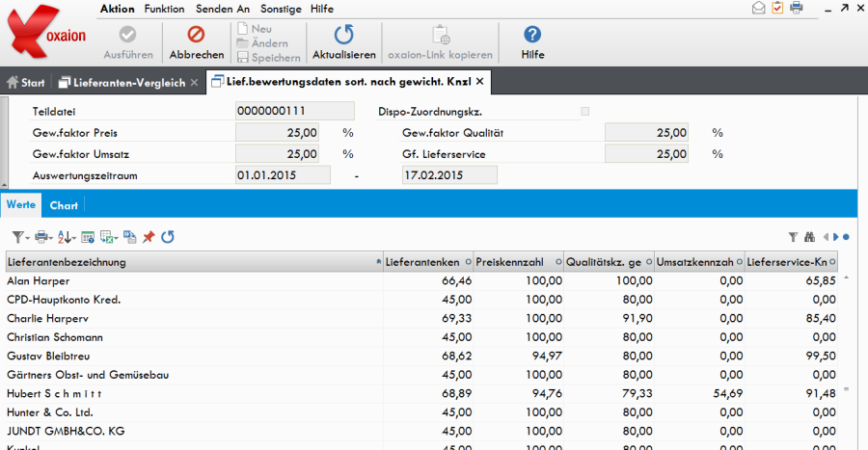The width and height of the screenshot is (868, 450).
Task: Click the Gf. Lieferservice field
Action: click(646, 153)
